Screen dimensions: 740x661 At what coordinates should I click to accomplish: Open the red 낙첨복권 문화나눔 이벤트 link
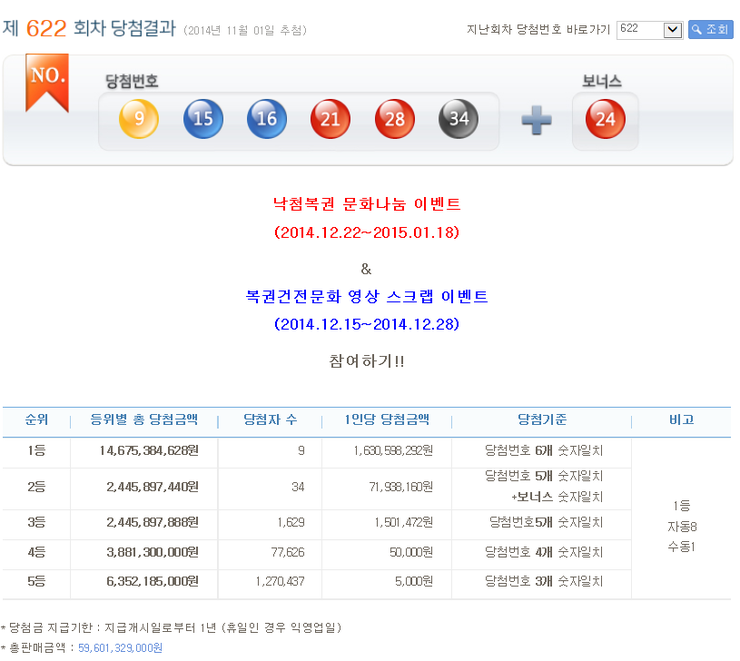pos(367,204)
